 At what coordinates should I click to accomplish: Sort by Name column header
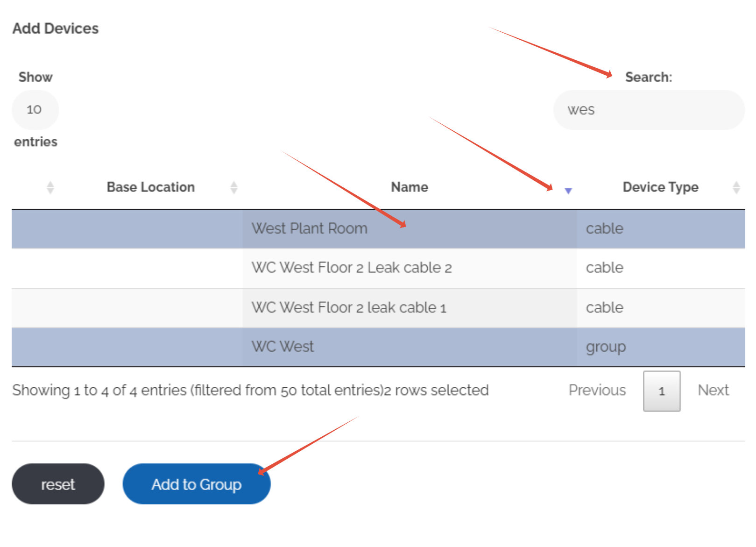point(409,187)
